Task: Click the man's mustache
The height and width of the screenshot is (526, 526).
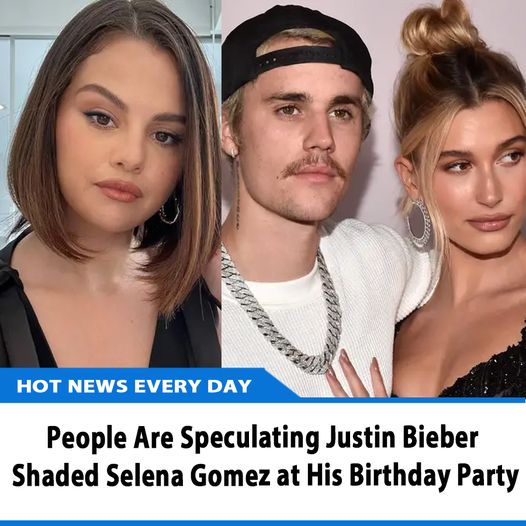Action: click(314, 166)
